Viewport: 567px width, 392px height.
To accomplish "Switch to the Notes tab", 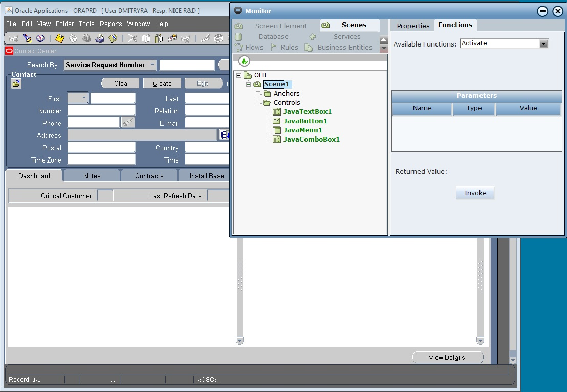I will [x=92, y=176].
